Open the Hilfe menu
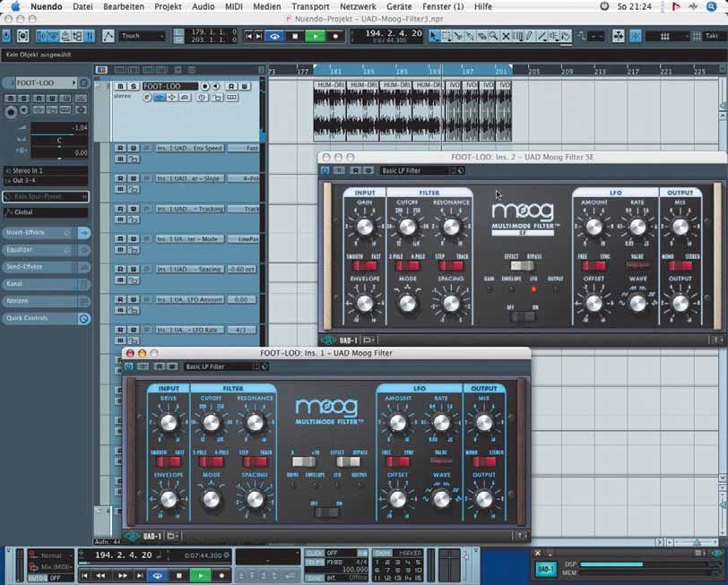728x585 pixels. (x=483, y=6)
